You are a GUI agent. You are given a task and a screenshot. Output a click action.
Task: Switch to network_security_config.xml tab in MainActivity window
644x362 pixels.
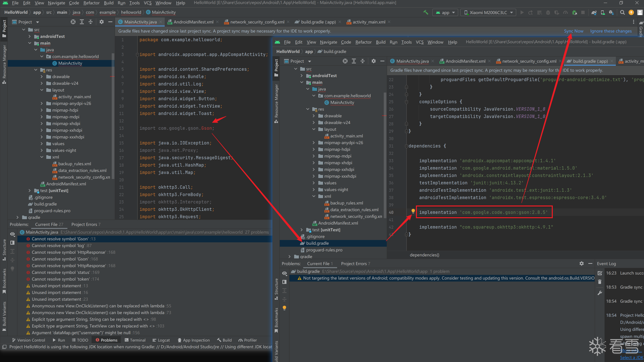point(257,22)
